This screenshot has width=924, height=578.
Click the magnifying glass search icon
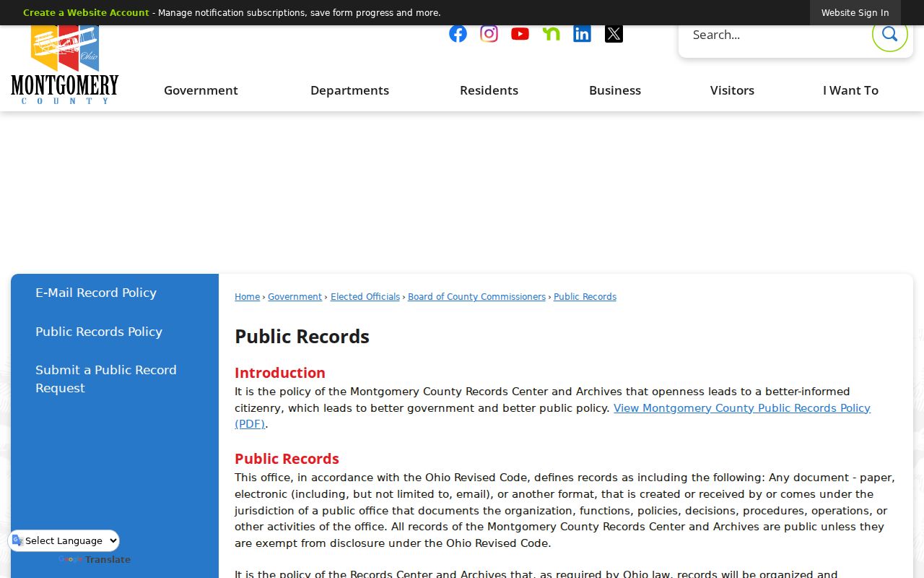[x=889, y=34]
